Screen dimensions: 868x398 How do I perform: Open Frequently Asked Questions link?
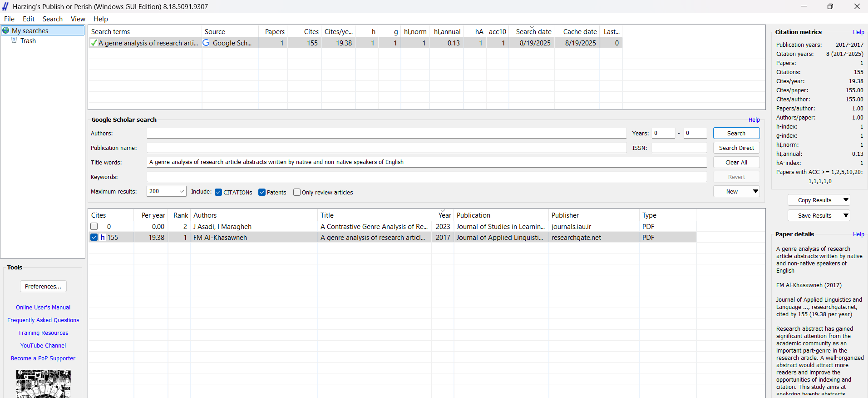coord(43,320)
